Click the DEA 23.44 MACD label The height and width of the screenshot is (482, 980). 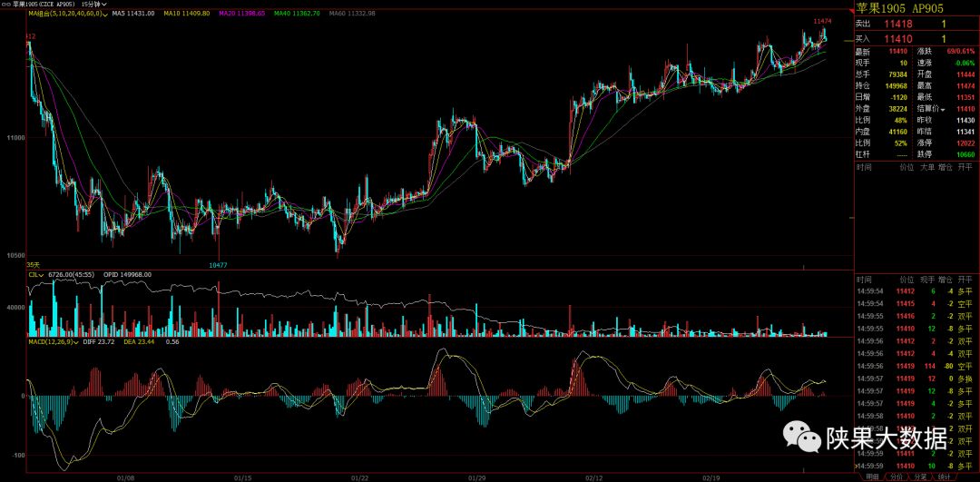pos(141,342)
